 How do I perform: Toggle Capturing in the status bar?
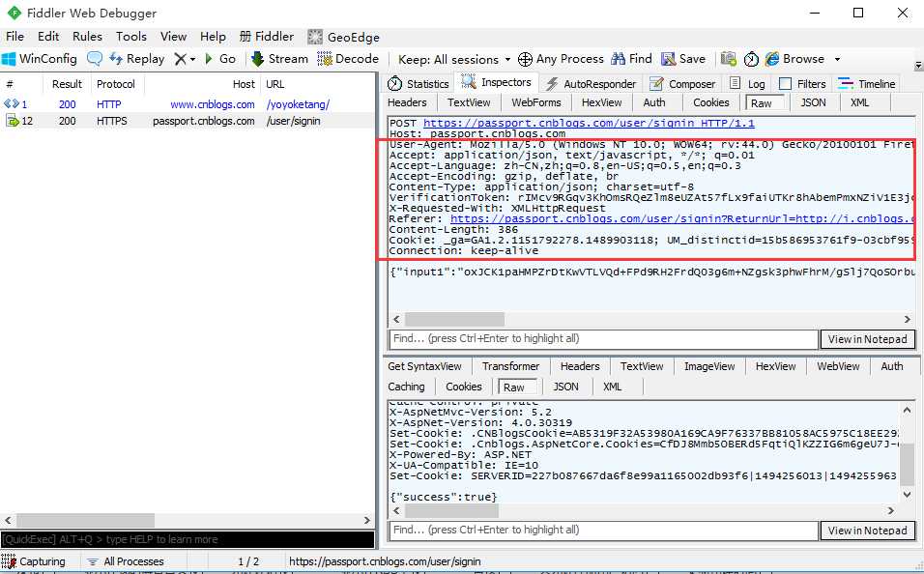[34, 561]
